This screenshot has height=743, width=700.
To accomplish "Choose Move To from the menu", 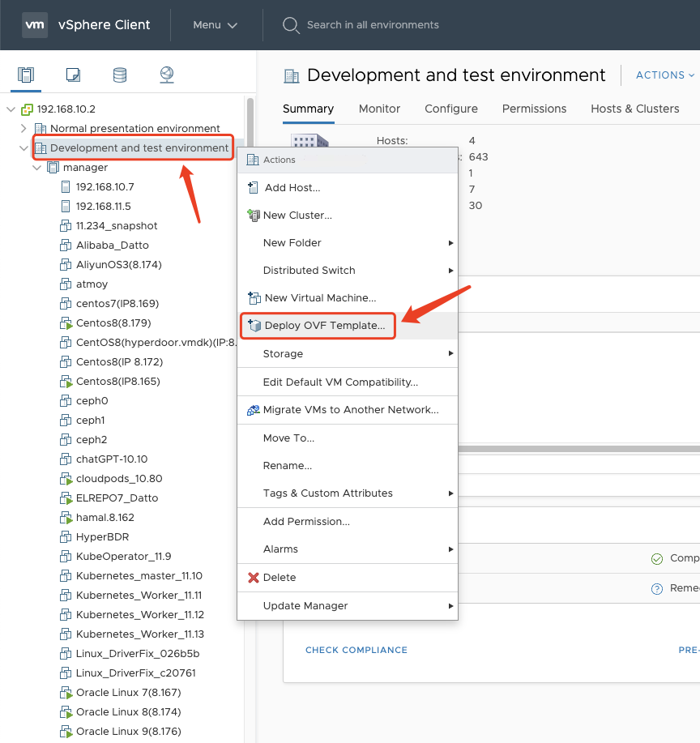I will point(348,438).
